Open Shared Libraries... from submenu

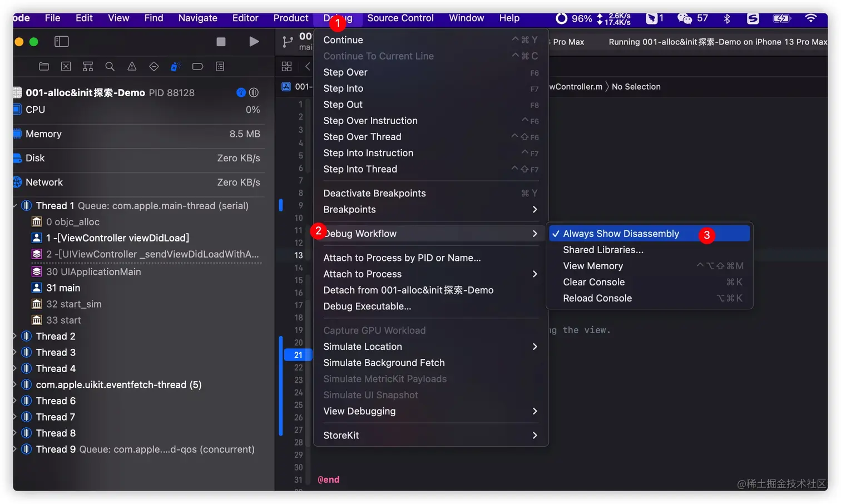point(649,250)
